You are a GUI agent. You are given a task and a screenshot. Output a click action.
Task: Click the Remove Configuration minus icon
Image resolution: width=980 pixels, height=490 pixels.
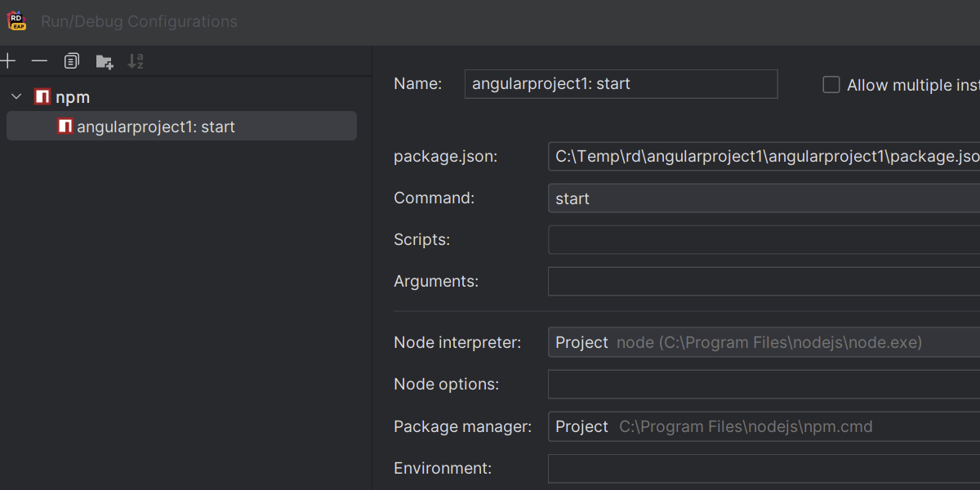(39, 61)
